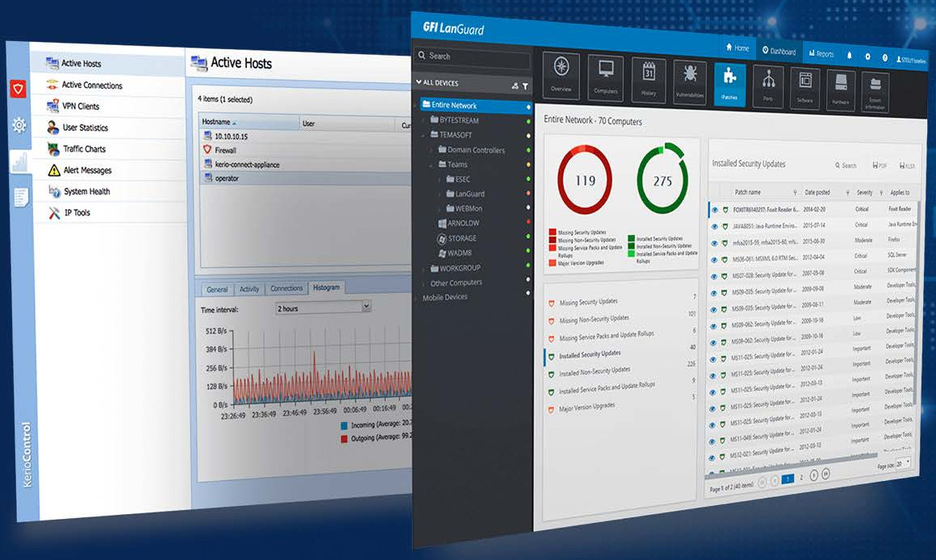The image size is (936, 560).
Task: Select the Patches puzzle icon view
Action: (x=729, y=84)
